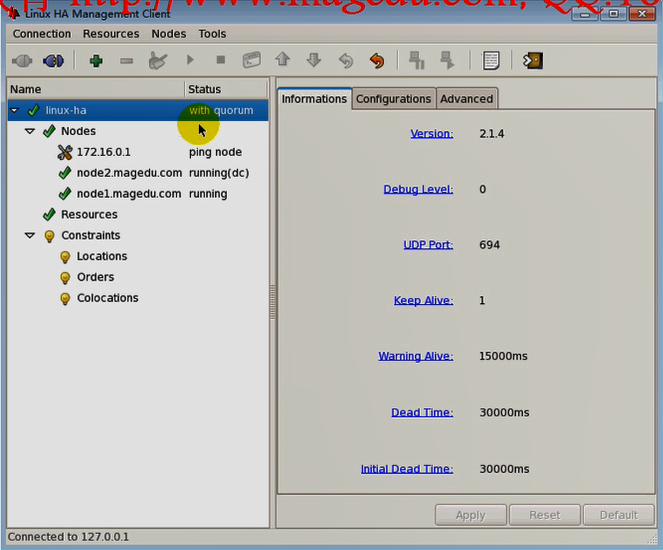Viewport: 663px width, 550px height.
Task: Click the UDP Port link
Action: click(x=428, y=245)
